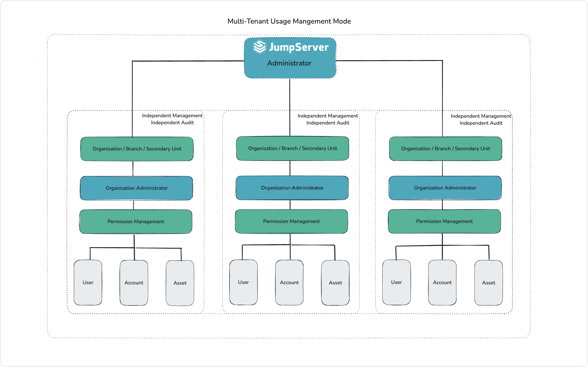Click the Account box in right tenant
The width and height of the screenshot is (588, 367).
pos(442,282)
